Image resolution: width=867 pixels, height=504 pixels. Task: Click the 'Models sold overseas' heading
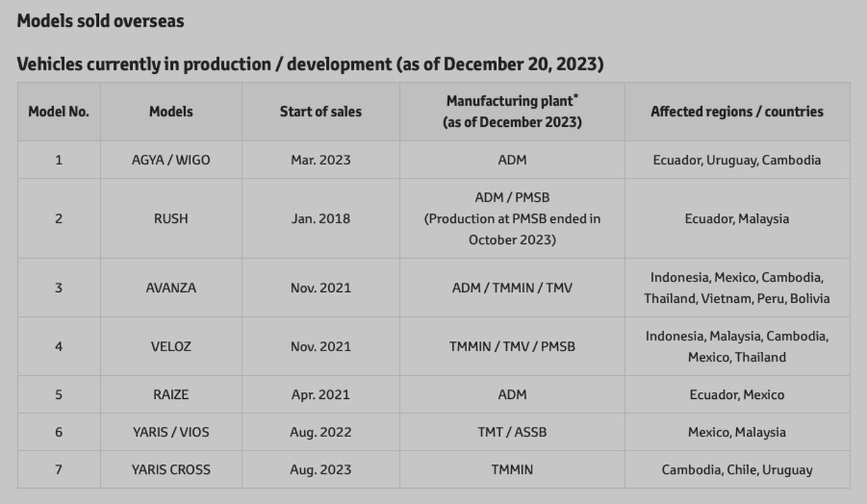100,21
